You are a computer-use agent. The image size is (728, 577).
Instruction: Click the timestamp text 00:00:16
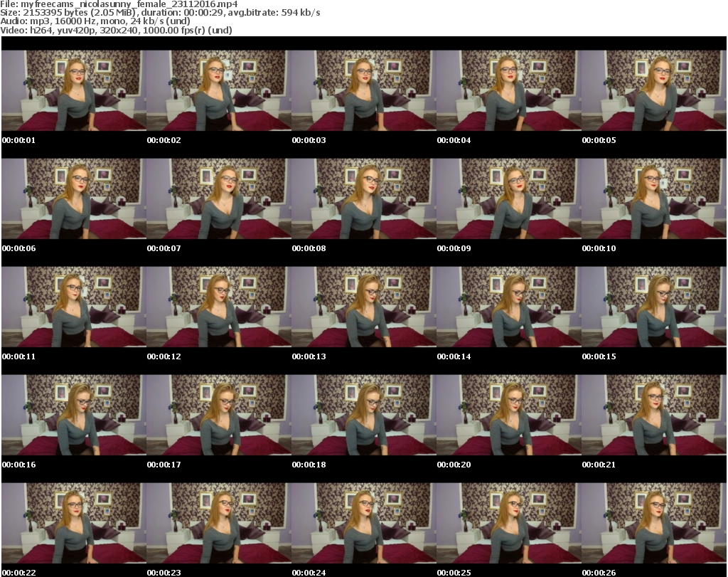[18, 465]
